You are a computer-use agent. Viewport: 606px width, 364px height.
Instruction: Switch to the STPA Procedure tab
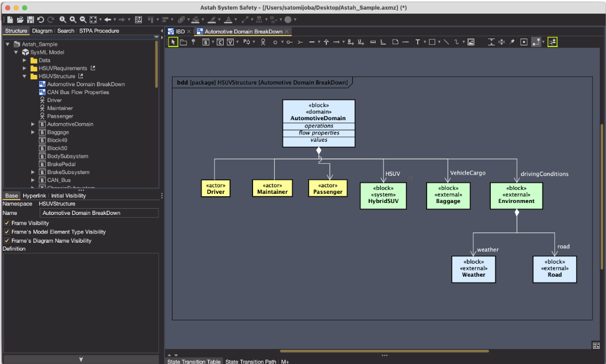[x=99, y=31]
